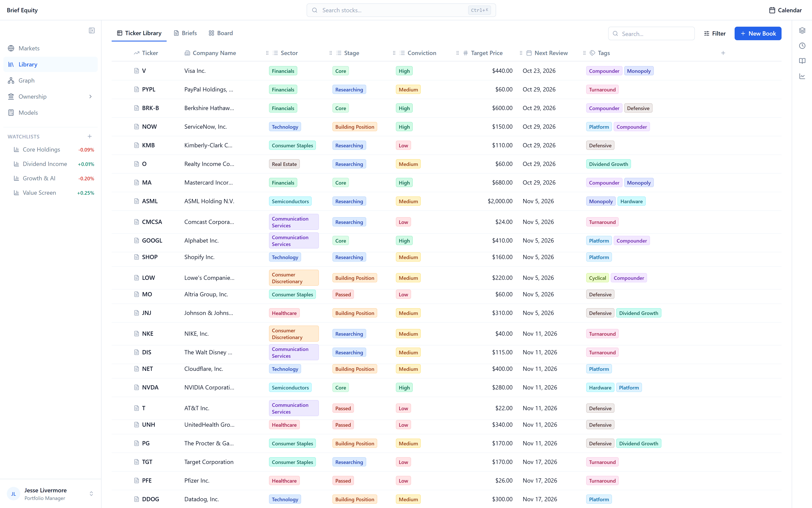Click the Tags column drag handle
The width and height of the screenshot is (812, 508).
[x=584, y=53]
